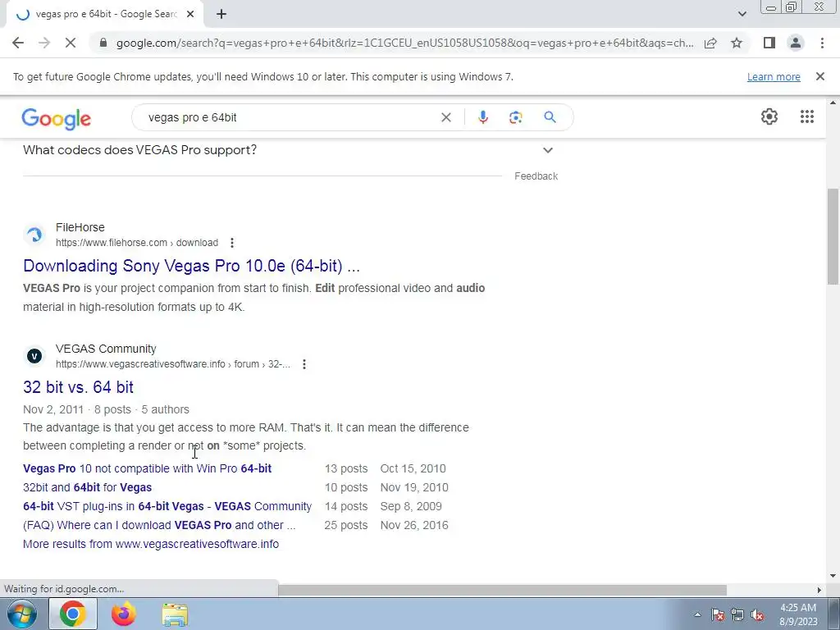The width and height of the screenshot is (840, 630).
Task: Open Google quick settings gear
Action: tap(769, 116)
